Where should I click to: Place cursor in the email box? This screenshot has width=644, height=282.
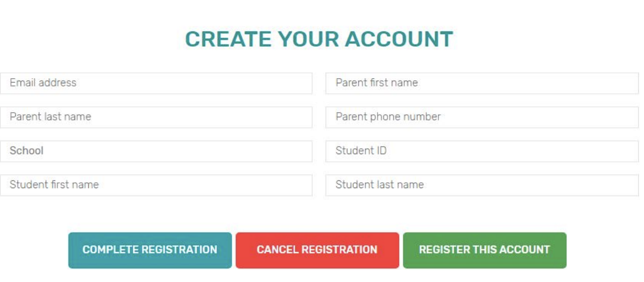[x=156, y=83]
